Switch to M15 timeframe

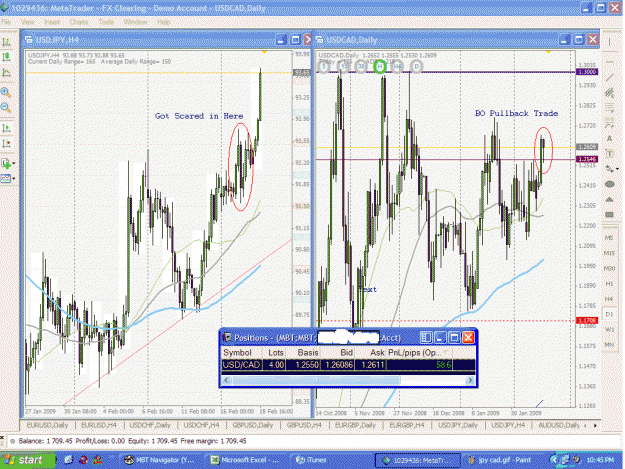click(x=609, y=253)
